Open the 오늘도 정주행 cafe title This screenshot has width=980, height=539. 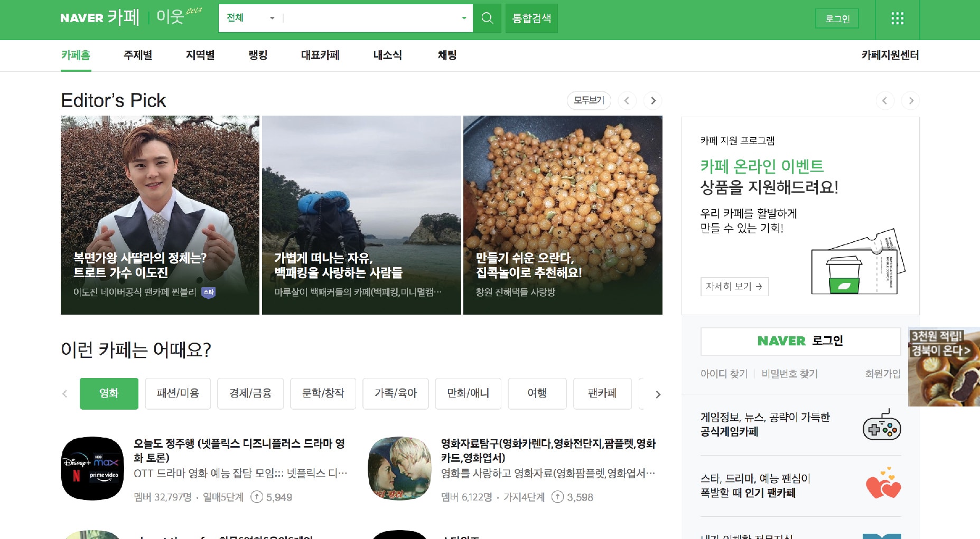tap(239, 450)
